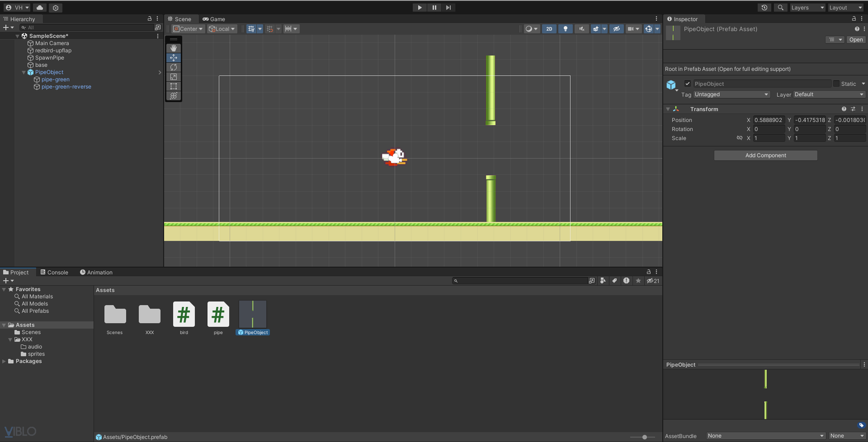Collapse the SampleScene tree in Hierarchy
Screen dimensions: 868x442
pos(17,36)
